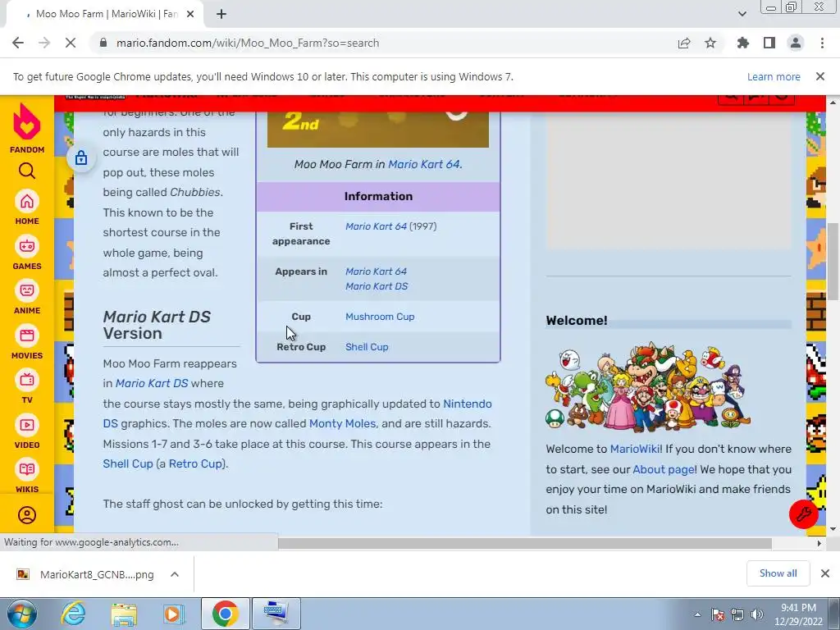Open the volume speaker tray icon

point(757,614)
